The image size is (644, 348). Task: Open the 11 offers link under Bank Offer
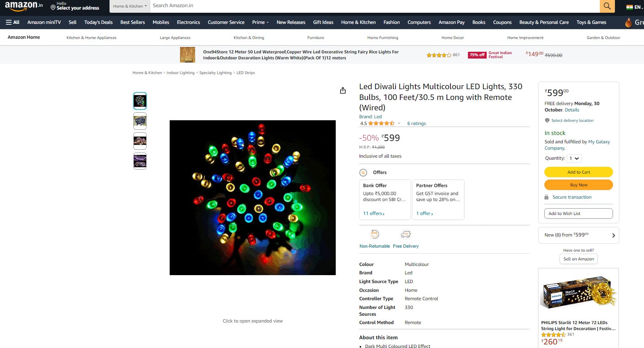(x=374, y=213)
